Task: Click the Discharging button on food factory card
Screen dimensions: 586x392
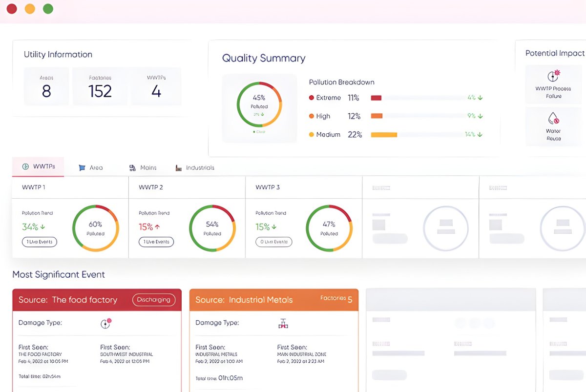Action: click(154, 300)
